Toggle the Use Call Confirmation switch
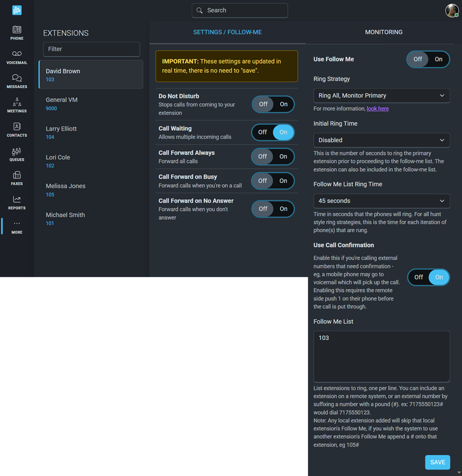This screenshot has height=476, width=462. 429,277
